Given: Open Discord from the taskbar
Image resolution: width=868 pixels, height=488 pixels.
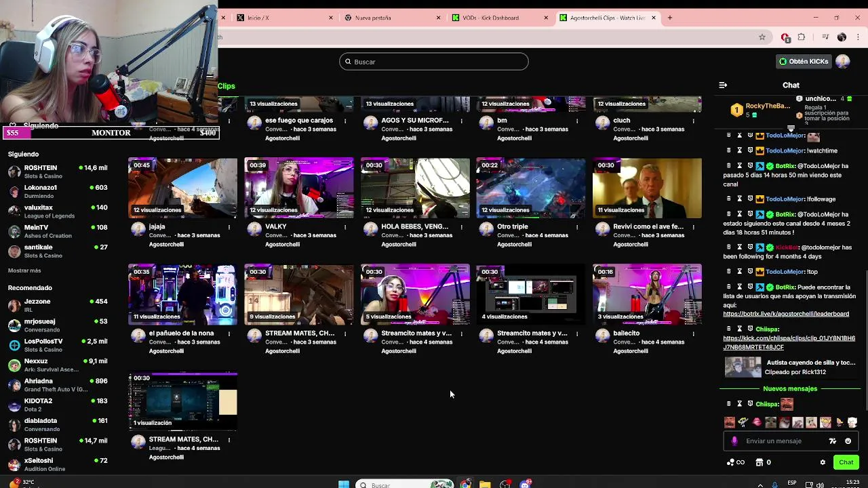Looking at the screenshot, I should pos(525,485).
